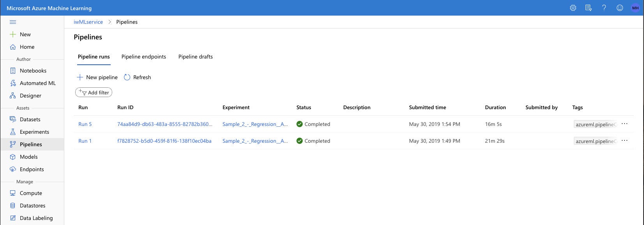
Task: Sort by the Experiment column header
Action: click(236, 107)
